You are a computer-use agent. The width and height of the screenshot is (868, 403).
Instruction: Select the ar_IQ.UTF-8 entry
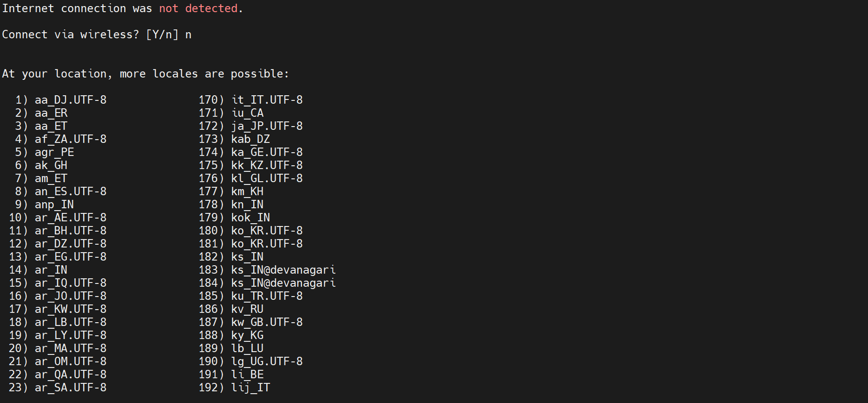(x=70, y=283)
